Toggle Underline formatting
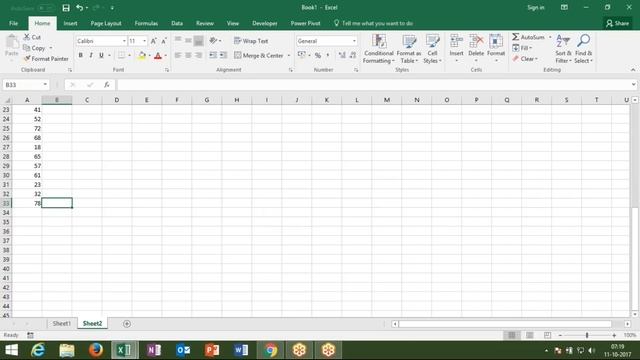 (101, 55)
